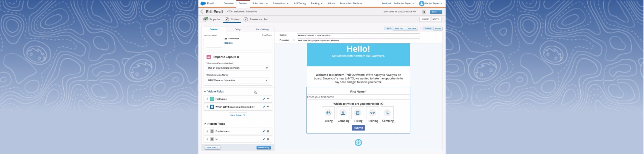The width and height of the screenshot is (644, 154).
Task: Delete the id hidden field
Action: tap(268, 139)
